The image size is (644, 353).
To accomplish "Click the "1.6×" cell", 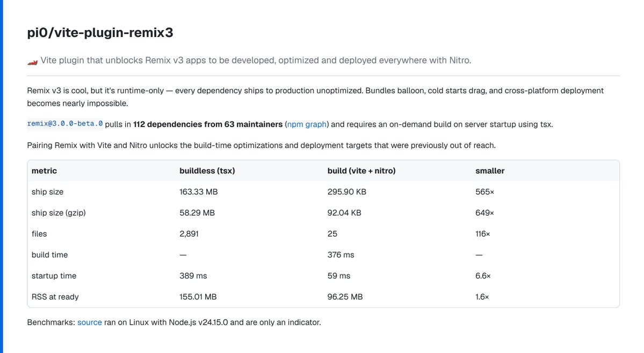I will point(482,297).
